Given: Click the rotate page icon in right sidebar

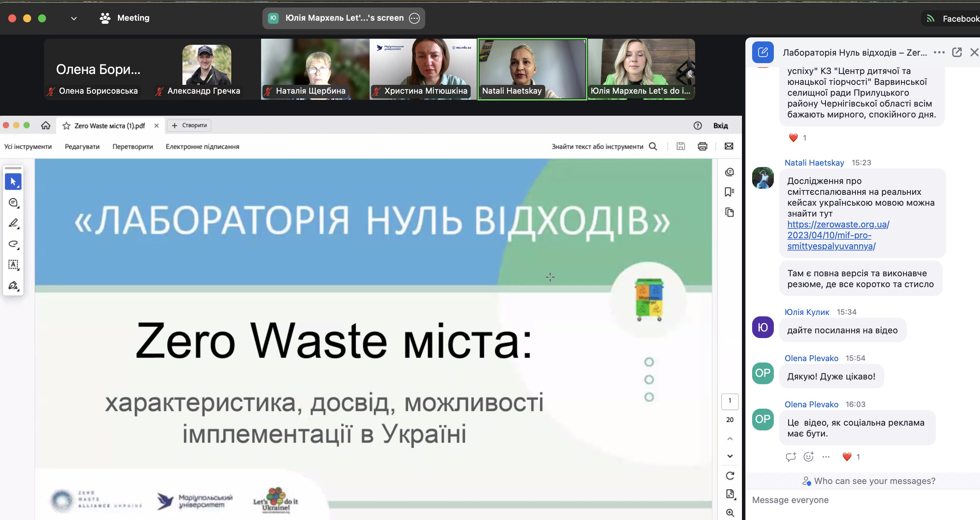Looking at the screenshot, I should pos(730,476).
